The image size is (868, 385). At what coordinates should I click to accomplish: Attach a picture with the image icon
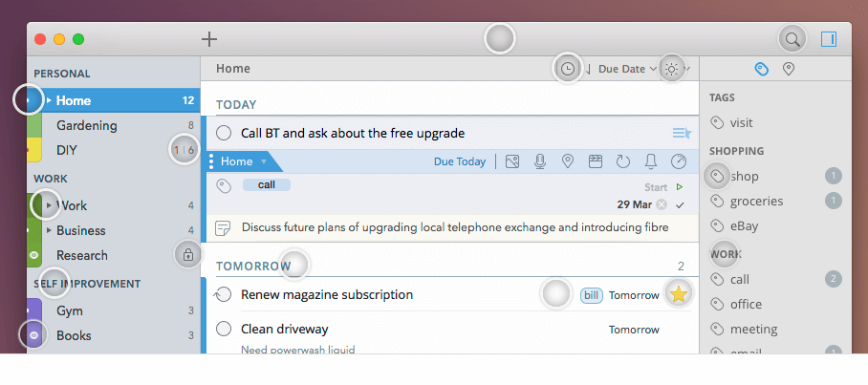512,161
